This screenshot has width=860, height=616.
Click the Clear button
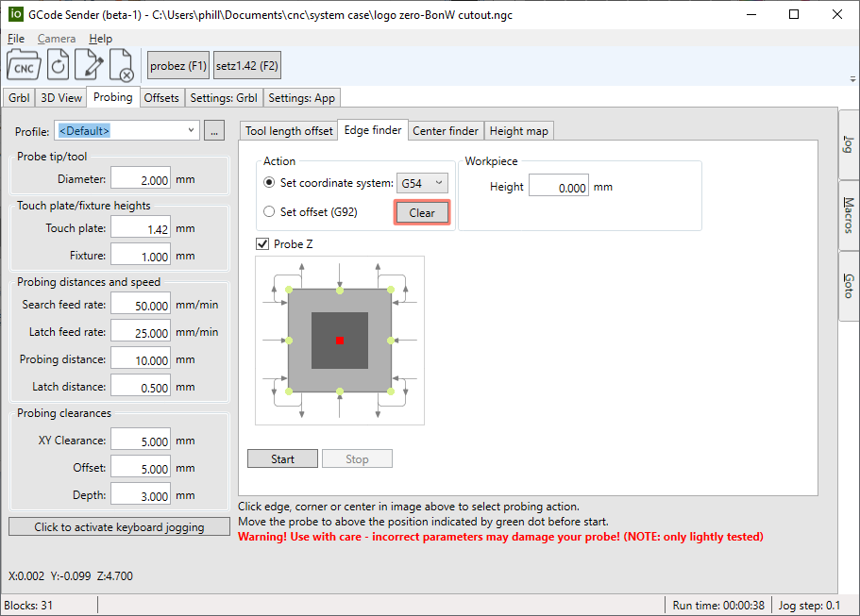(x=422, y=213)
